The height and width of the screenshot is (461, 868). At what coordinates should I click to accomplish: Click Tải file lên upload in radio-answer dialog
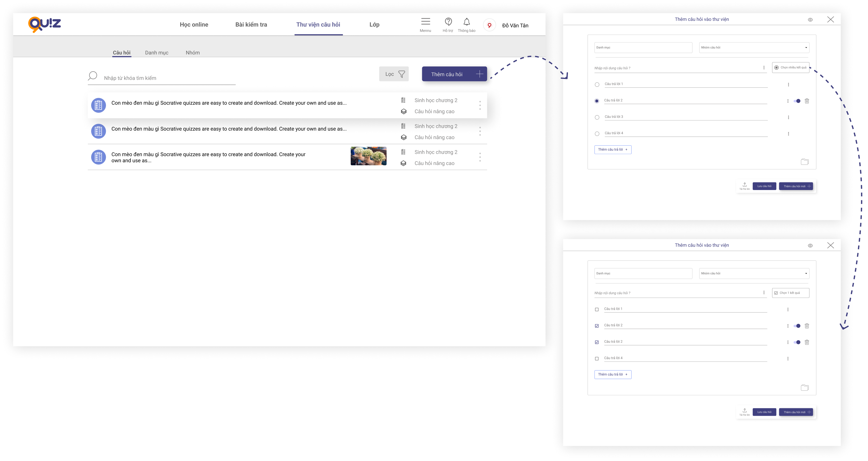tap(744, 186)
